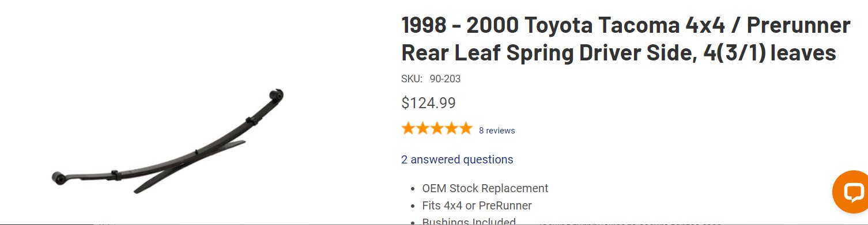Open the 8 reviews link
Viewport: 868px width, 225px height.
coord(497,131)
